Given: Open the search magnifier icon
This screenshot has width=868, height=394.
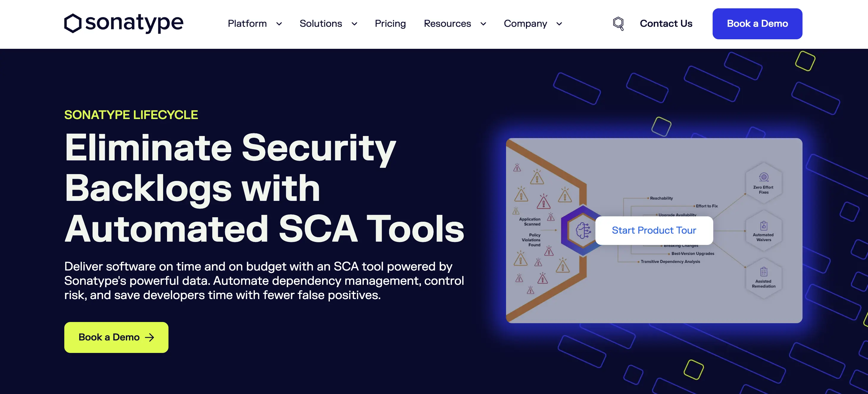Looking at the screenshot, I should tap(618, 24).
